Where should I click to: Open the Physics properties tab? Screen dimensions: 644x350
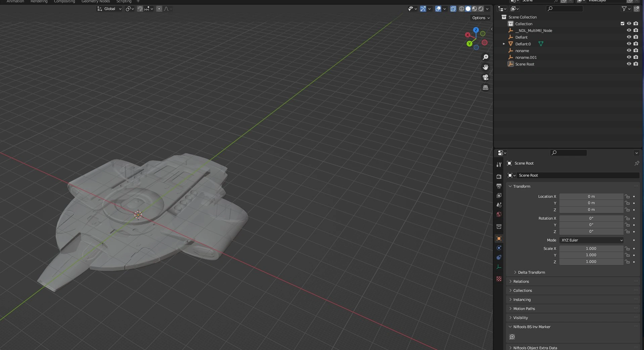click(x=499, y=248)
